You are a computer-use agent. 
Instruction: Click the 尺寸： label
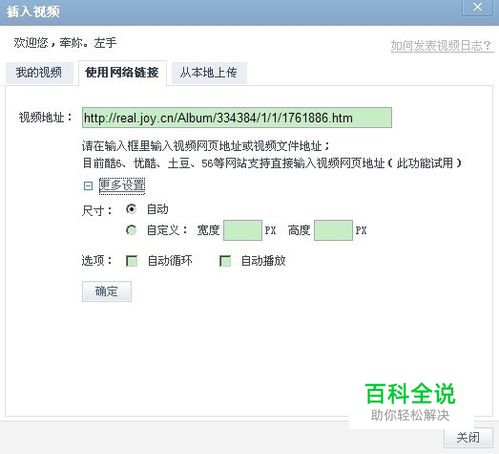97,211
